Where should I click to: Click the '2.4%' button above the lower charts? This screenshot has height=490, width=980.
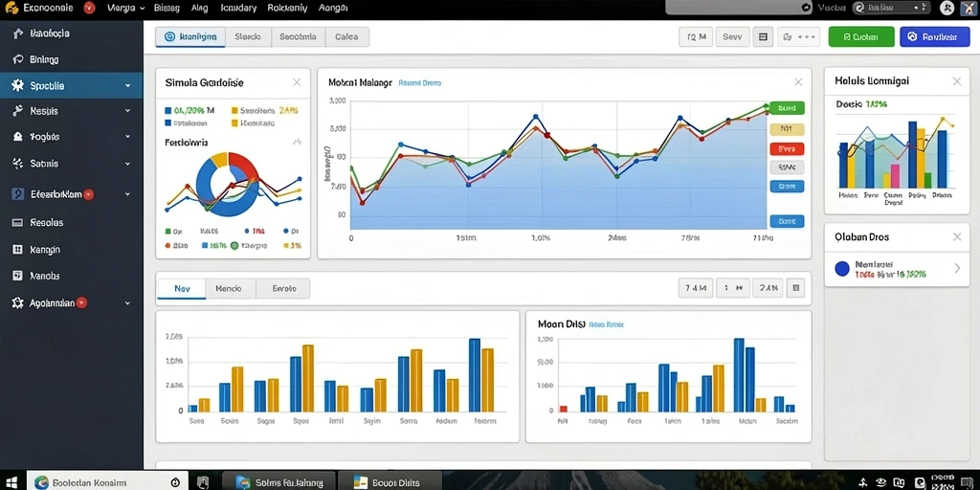click(768, 288)
